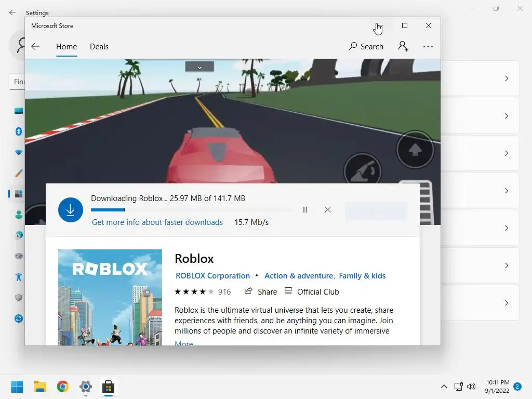The width and height of the screenshot is (532, 399).
Task: Expand the seventh Settings row chevron
Action: 507,303
